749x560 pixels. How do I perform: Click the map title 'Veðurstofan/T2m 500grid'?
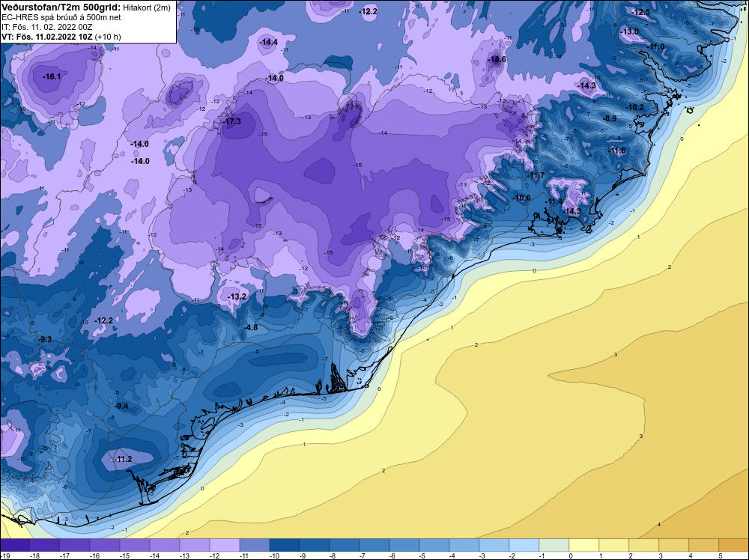click(x=61, y=7)
